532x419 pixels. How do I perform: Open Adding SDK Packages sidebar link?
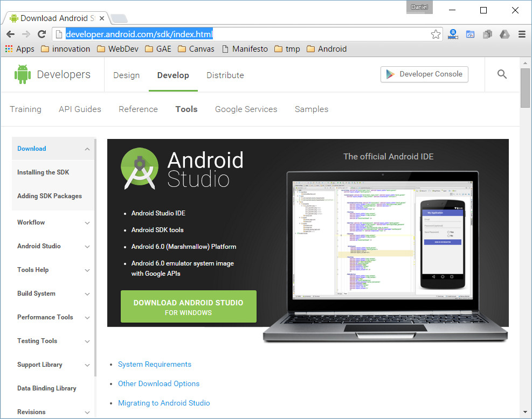[50, 196]
